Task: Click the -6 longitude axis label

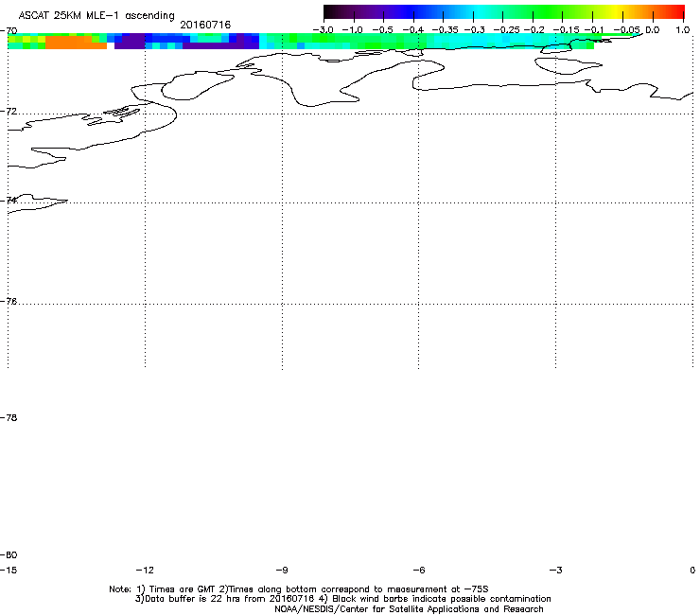Action: click(x=419, y=570)
